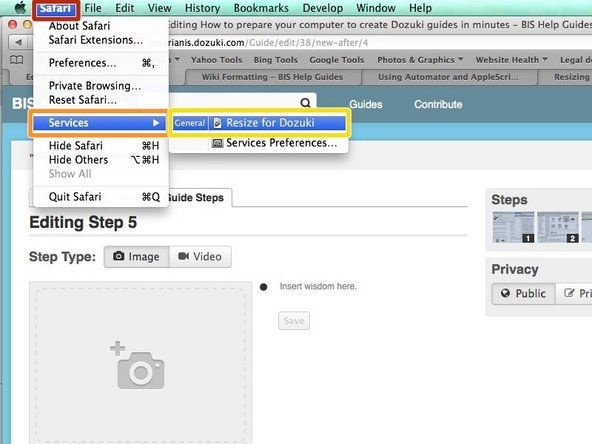This screenshot has height=444, width=592.
Task: Open Google Tools bookmark folder
Action: [337, 60]
